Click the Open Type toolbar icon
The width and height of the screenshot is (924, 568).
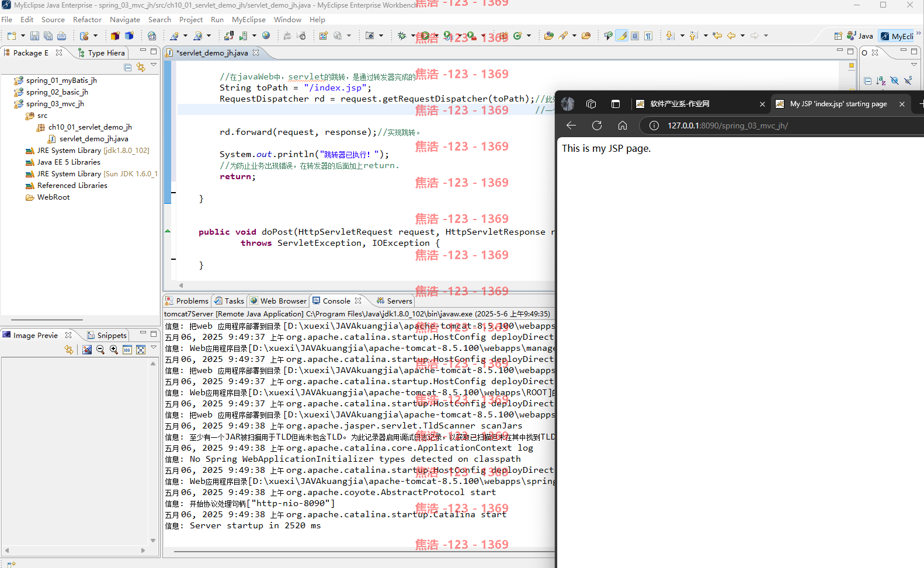click(x=548, y=36)
